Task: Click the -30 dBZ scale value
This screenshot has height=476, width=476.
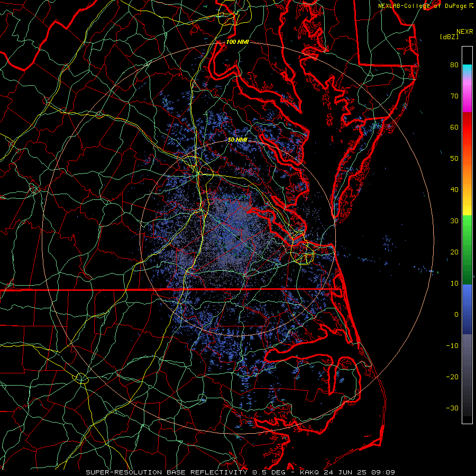Action: 452,408
